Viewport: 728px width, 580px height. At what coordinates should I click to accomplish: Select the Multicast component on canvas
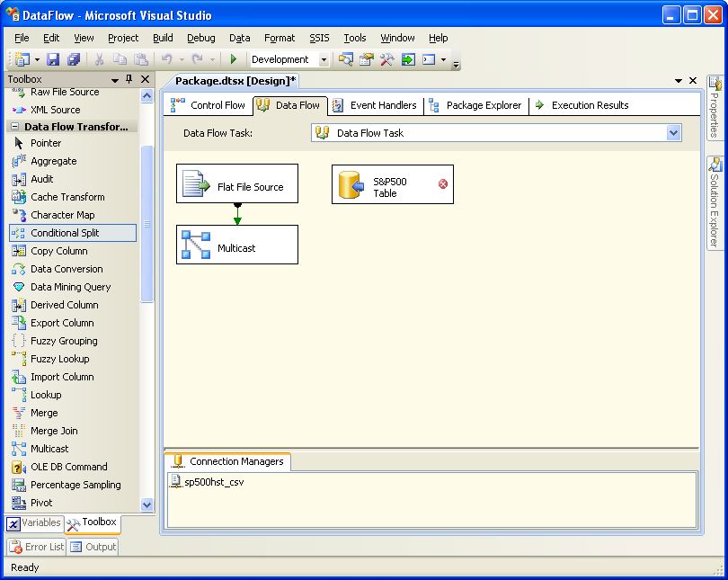237,245
